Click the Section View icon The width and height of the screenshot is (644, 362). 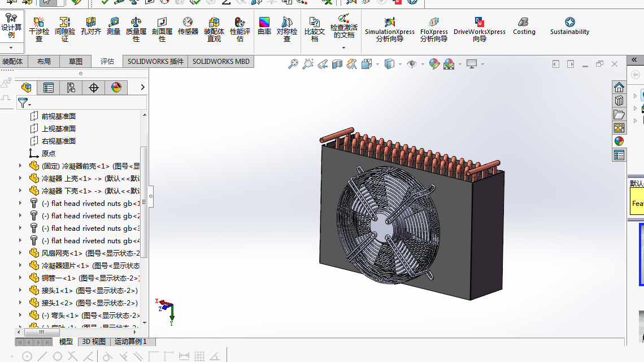click(337, 64)
